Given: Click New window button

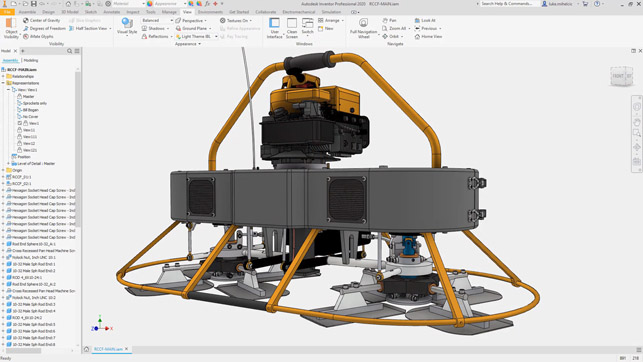Looking at the screenshot, I should click(x=326, y=28).
